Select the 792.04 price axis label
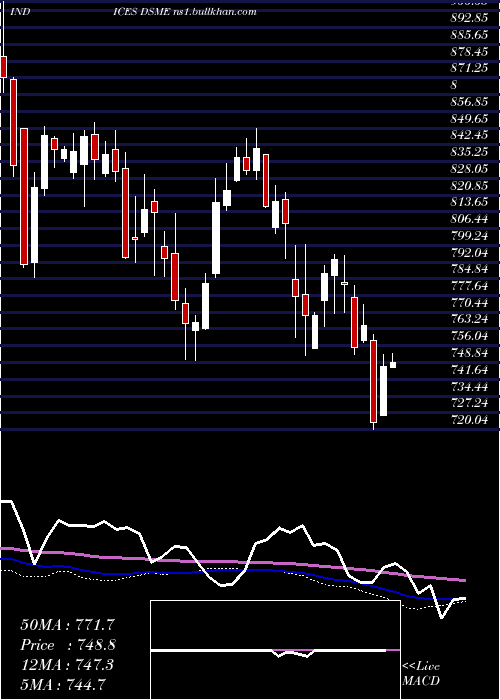 (x=469, y=253)
